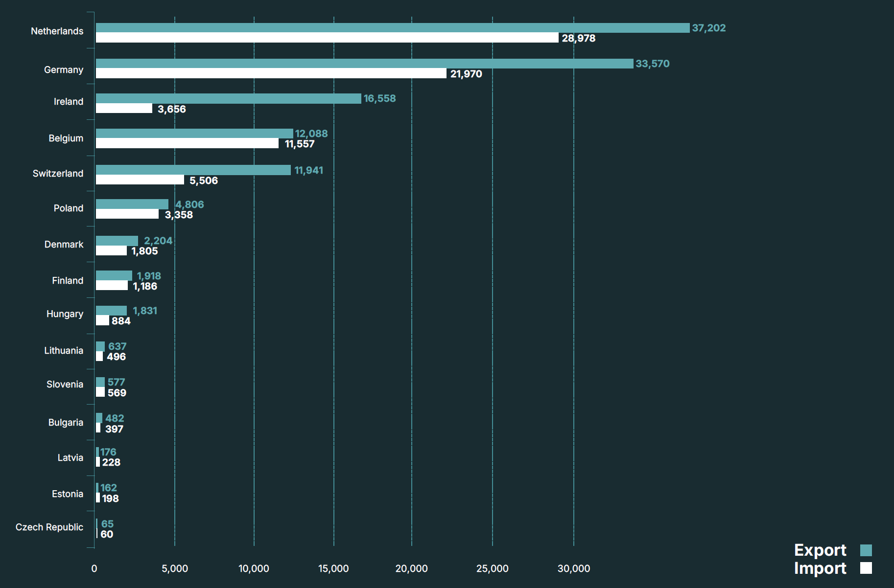Screen dimensions: 894x588
Task: Click the Finland import bar
Action: tap(112, 286)
